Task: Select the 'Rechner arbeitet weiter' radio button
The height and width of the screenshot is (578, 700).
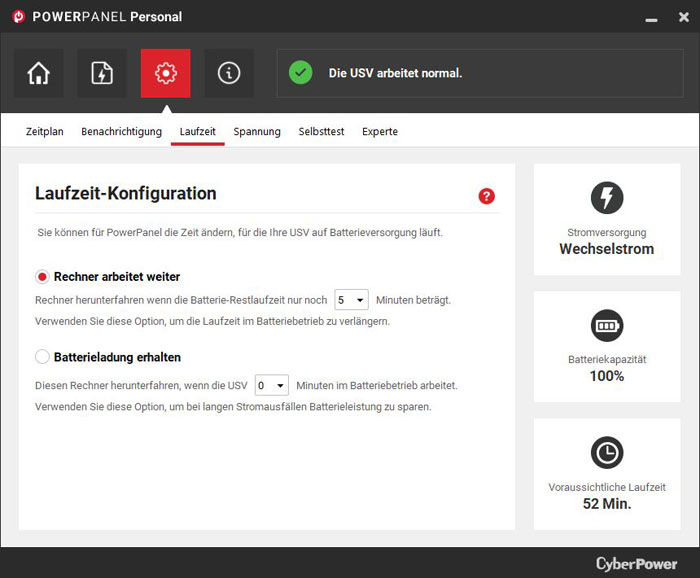Action: (x=42, y=277)
